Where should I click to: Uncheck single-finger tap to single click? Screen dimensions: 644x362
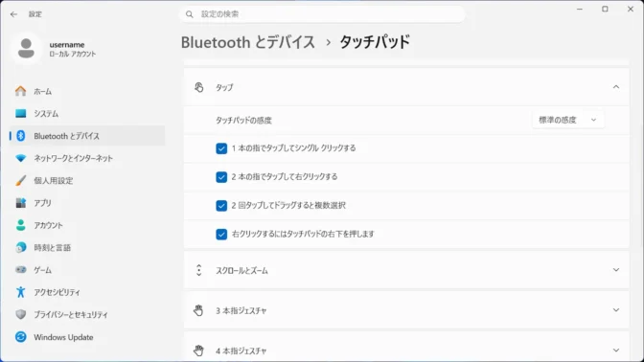point(221,148)
